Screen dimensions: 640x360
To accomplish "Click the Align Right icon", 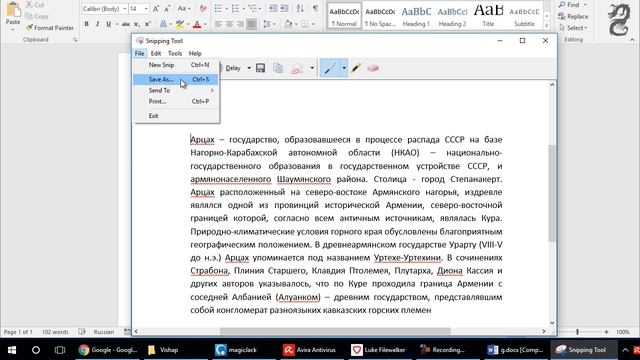I will tap(240, 24).
